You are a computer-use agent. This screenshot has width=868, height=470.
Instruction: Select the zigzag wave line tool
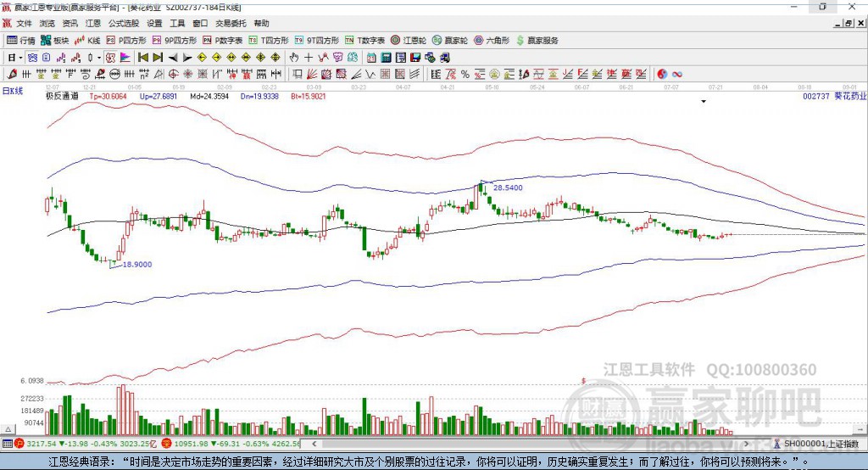click(370, 74)
